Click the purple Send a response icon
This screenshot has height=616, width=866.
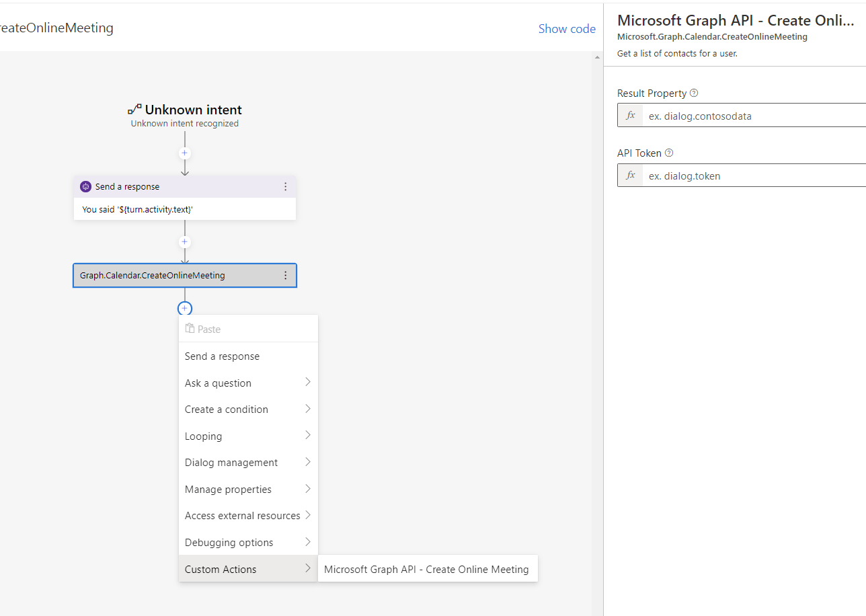(85, 186)
